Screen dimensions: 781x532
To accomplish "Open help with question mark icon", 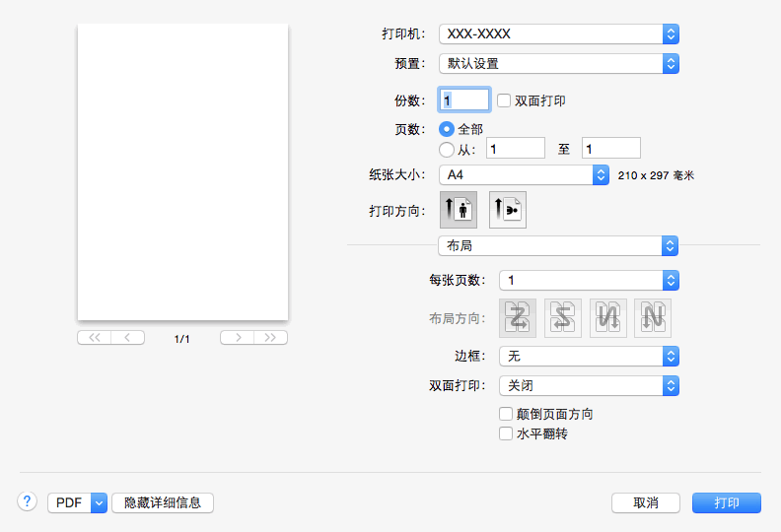I will coord(28,501).
